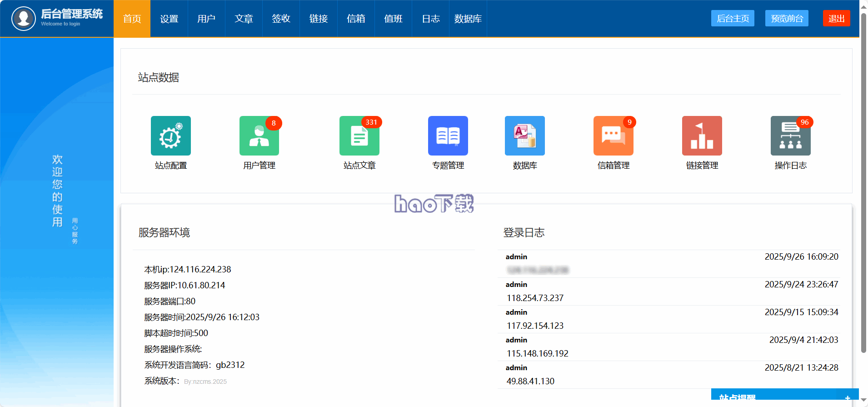This screenshot has width=868, height=407.
Task: Click the 系统开发语言简码 gb2312 line
Action: (195, 365)
